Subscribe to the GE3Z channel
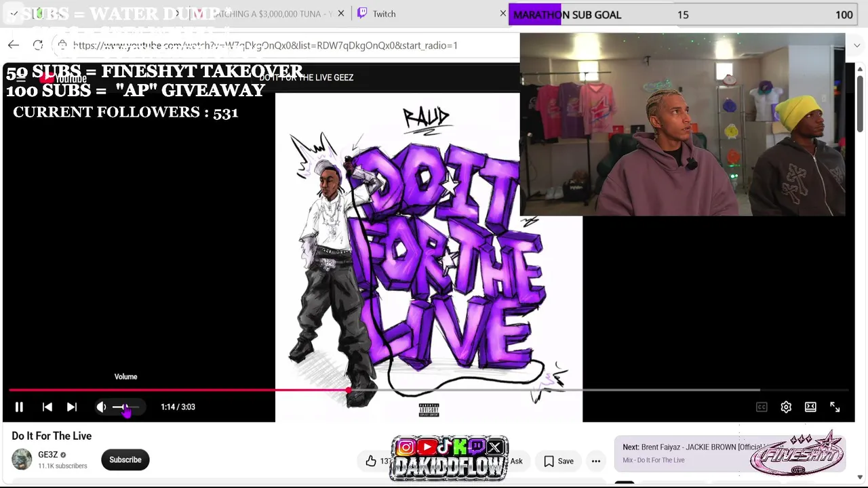Image resolution: width=868 pixels, height=488 pixels. click(x=125, y=460)
